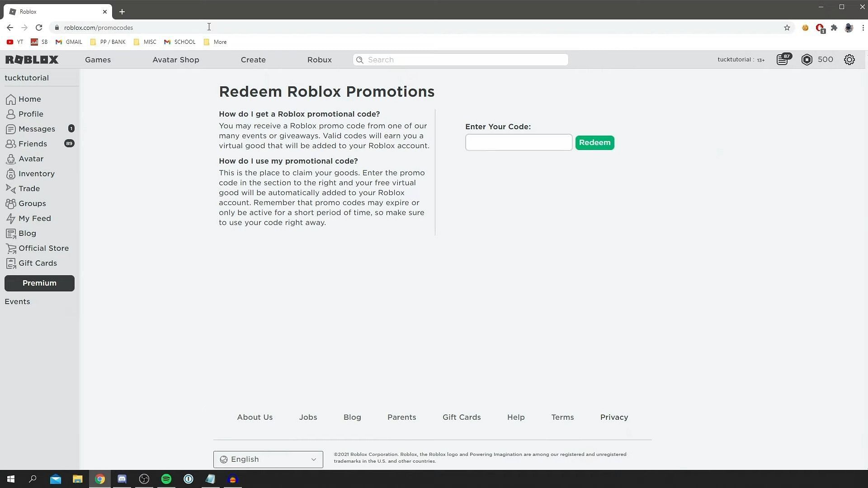Click the Groups icon in sidebar
Screen dimensions: 868x488
tap(11, 203)
